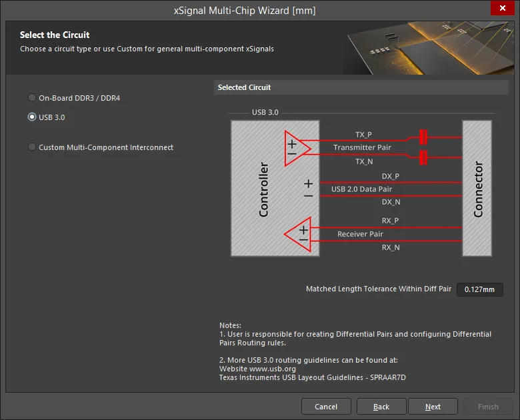Click the www.usb.org website text

pyautogui.click(x=272, y=369)
